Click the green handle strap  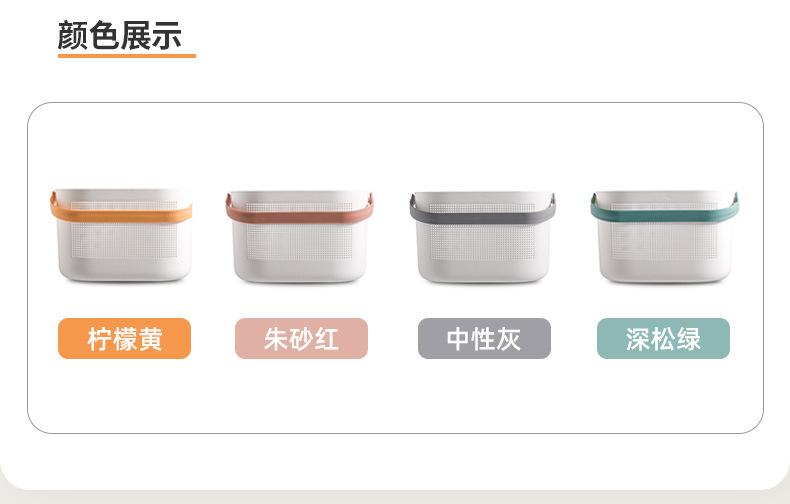point(665,213)
